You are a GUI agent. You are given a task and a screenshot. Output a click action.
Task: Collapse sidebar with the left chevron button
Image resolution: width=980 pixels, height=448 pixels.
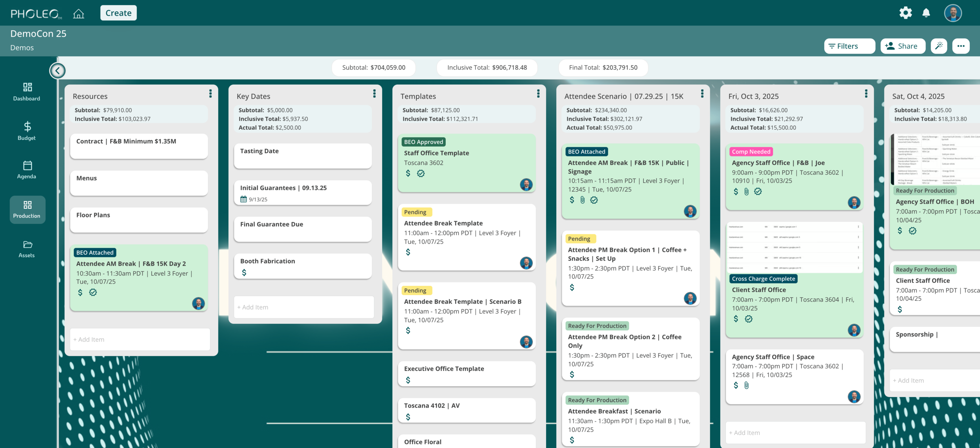(x=58, y=71)
